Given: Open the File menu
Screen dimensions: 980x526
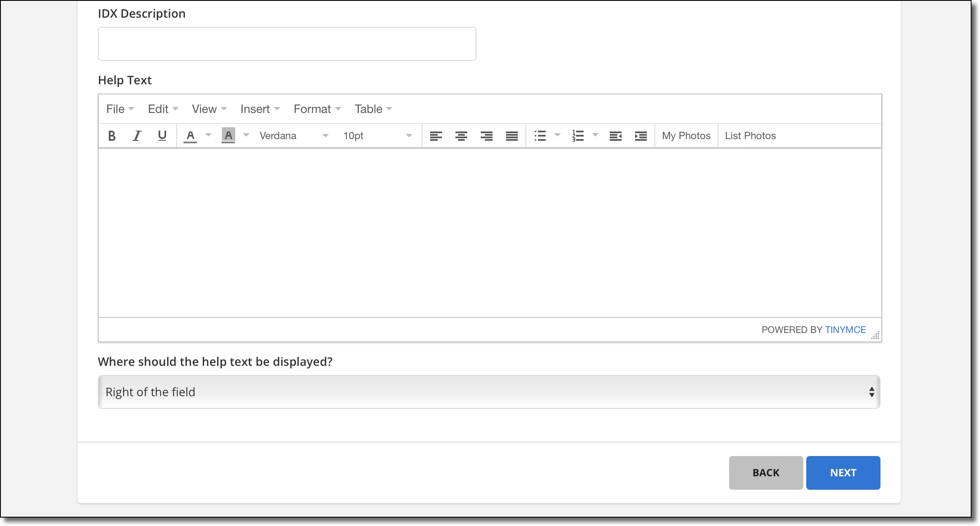Looking at the screenshot, I should click(x=120, y=109).
